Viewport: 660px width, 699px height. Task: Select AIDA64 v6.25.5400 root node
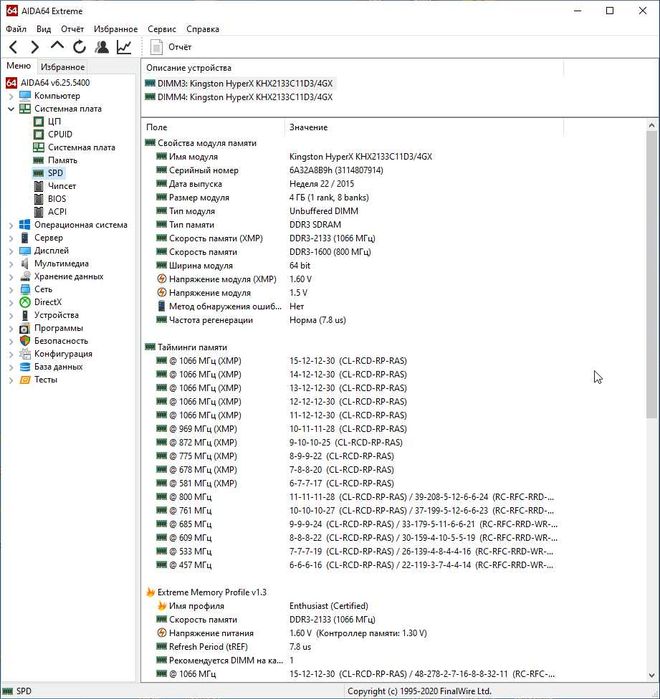click(x=48, y=83)
